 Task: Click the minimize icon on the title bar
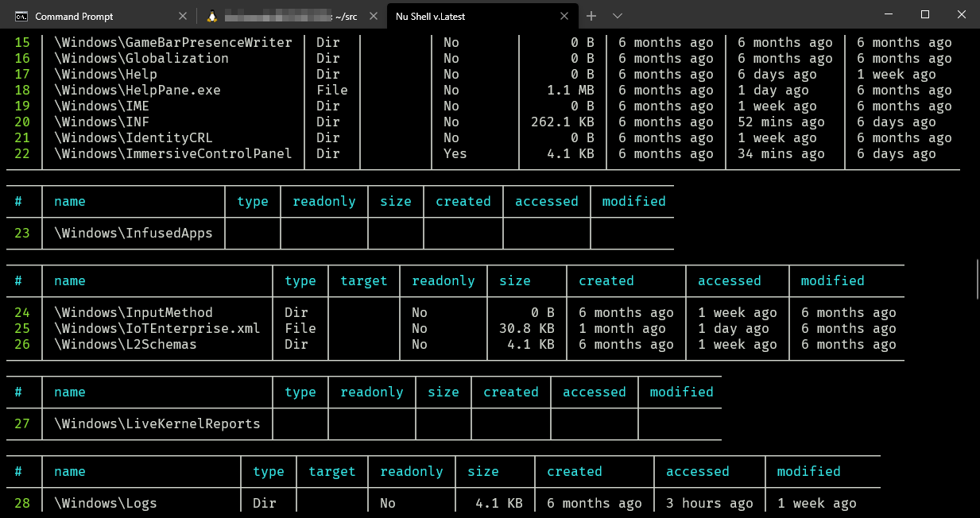click(x=889, y=15)
